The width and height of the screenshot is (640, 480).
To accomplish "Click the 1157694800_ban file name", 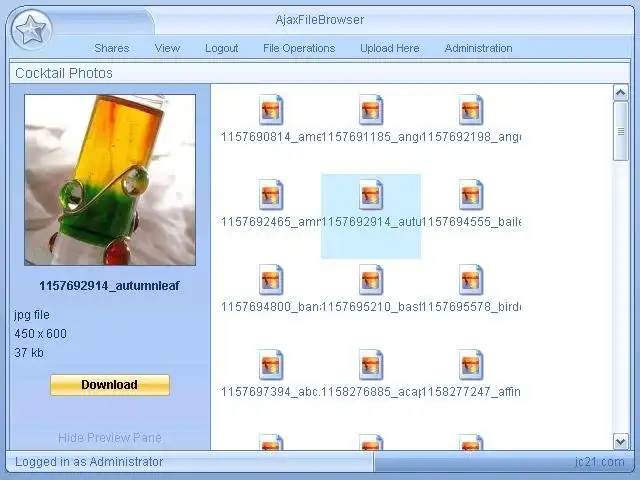I will click(271, 307).
